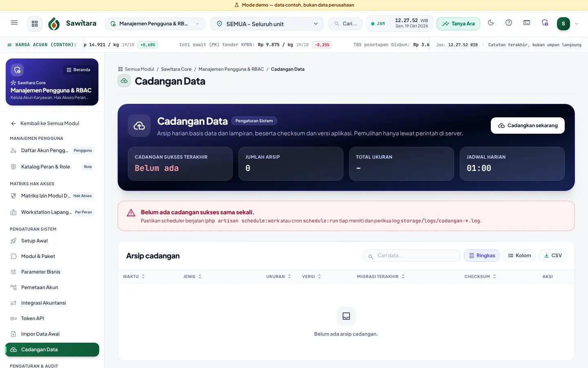Click Cadangkan sekarang backup button

click(x=528, y=126)
